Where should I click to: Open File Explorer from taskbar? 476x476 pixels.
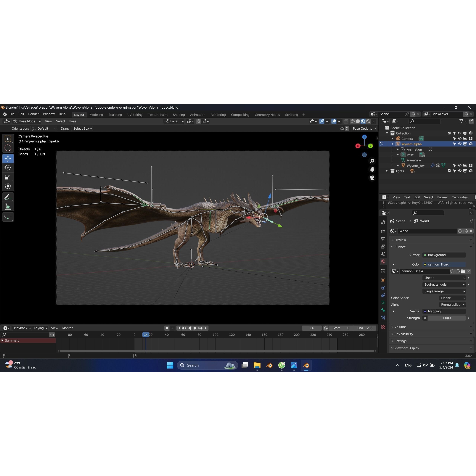coord(257,365)
